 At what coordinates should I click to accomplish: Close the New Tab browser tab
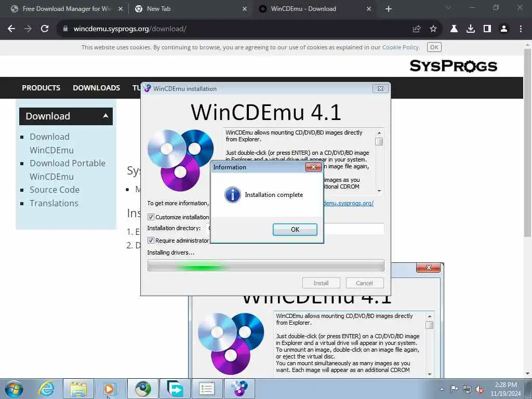click(x=245, y=9)
